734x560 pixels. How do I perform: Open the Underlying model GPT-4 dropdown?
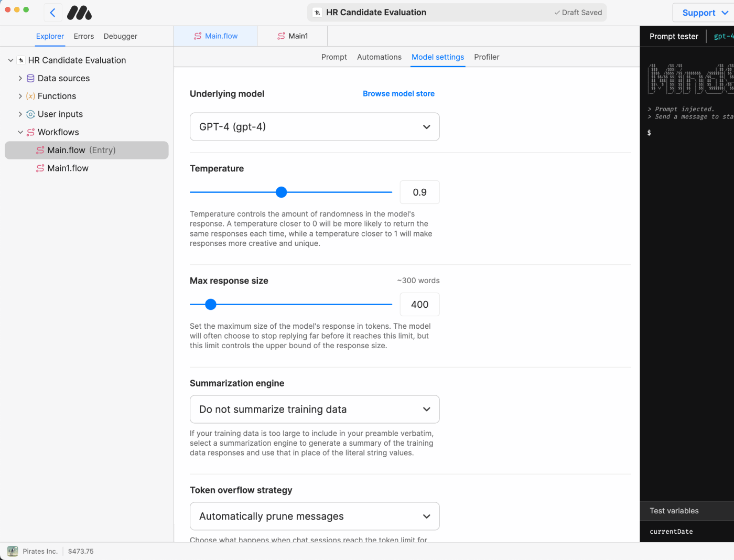[315, 127]
